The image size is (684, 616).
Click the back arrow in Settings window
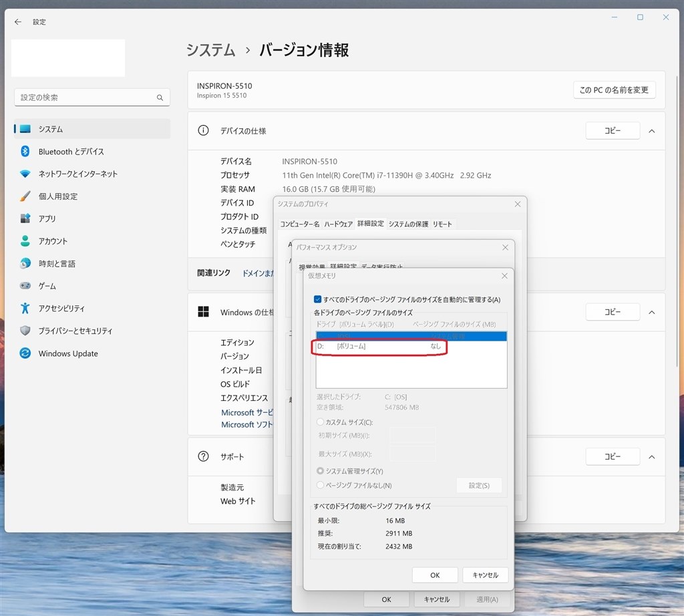[x=18, y=21]
